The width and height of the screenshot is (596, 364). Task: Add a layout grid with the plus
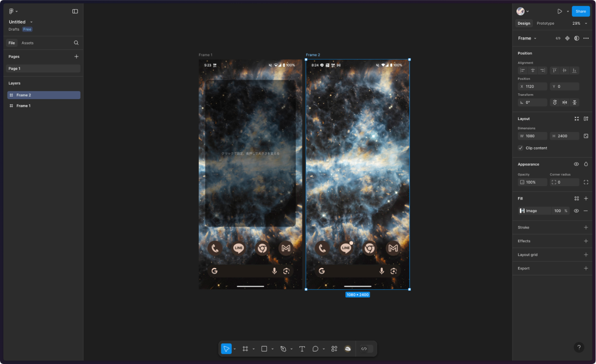point(586,255)
